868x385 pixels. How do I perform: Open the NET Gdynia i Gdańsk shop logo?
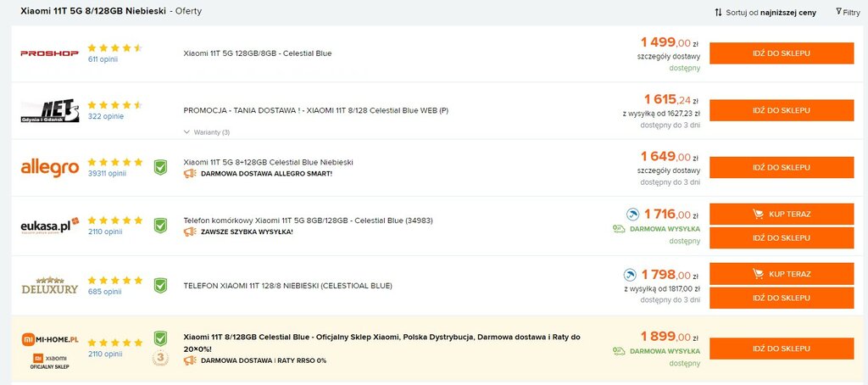pyautogui.click(x=50, y=111)
